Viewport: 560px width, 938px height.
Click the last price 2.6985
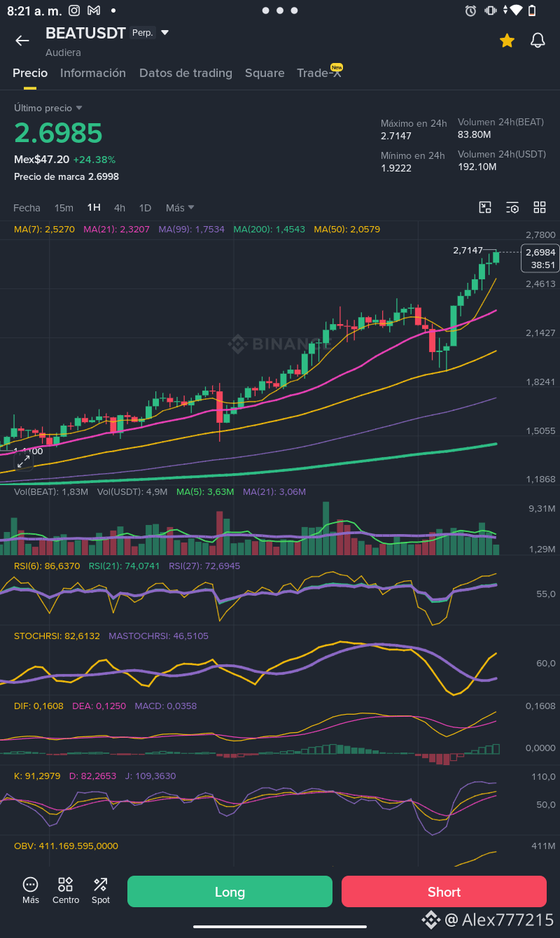pos(58,133)
